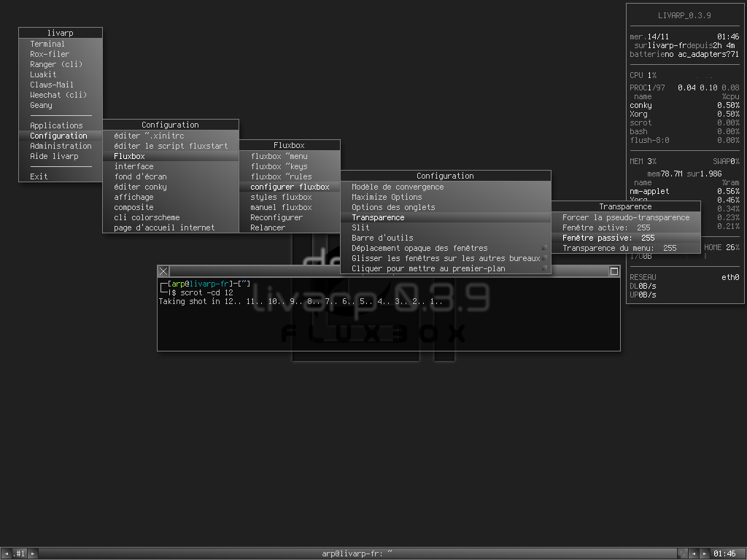Open the interface submenu entry
Screen dimensions: 747x560
tap(171, 166)
